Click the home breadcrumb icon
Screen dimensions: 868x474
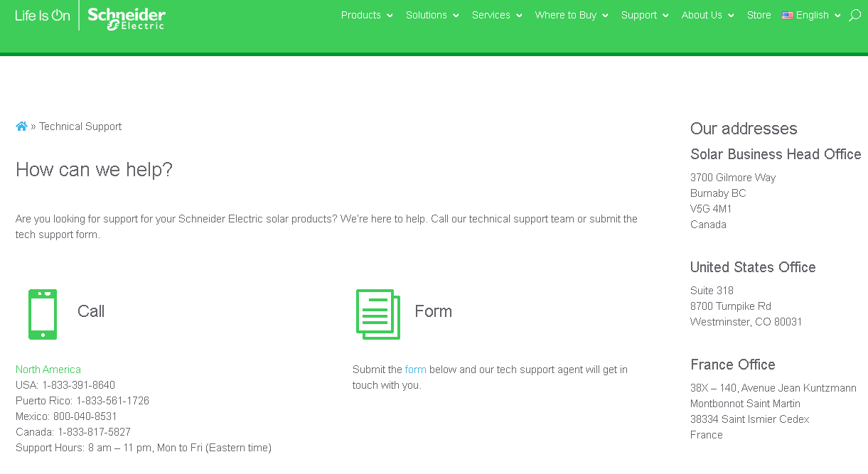click(x=21, y=126)
